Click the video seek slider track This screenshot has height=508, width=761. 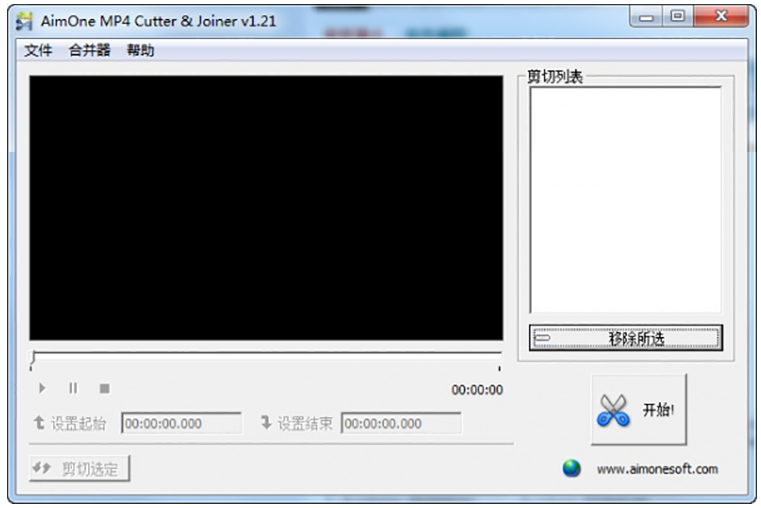coord(265,355)
